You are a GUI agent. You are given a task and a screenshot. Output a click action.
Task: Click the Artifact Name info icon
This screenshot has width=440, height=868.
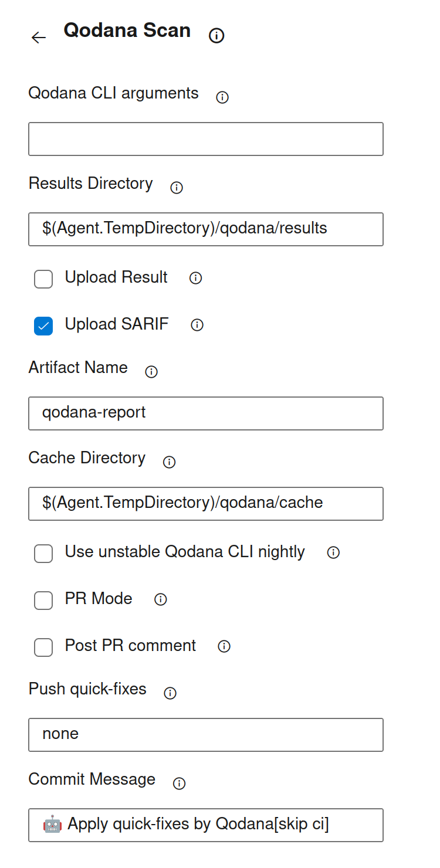click(x=151, y=371)
